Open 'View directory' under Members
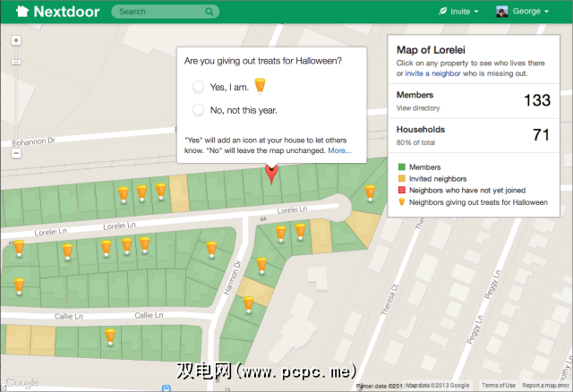 point(418,108)
